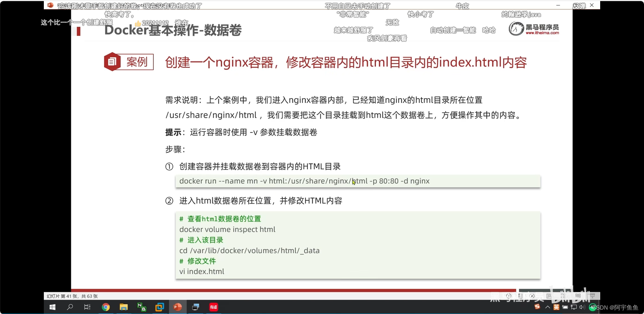Screen dimensions: 644x314
Task: Click the battery tray icon
Action: tap(565, 307)
